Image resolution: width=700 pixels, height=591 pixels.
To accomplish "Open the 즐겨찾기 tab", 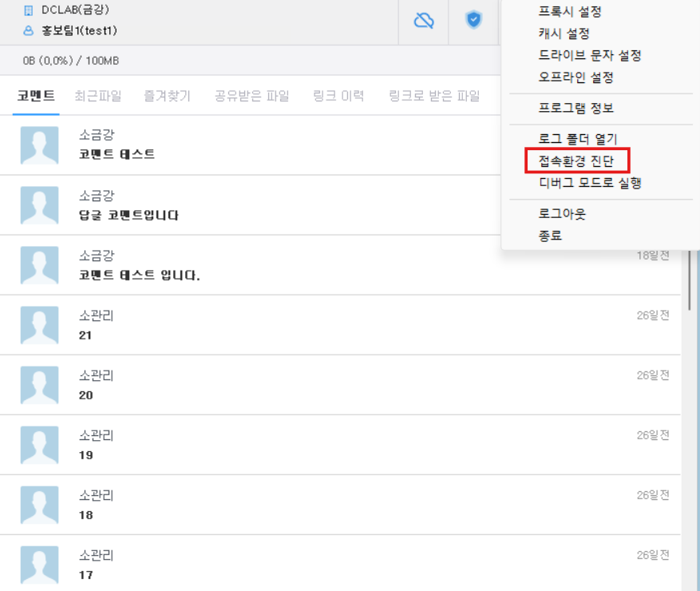I will tap(168, 96).
